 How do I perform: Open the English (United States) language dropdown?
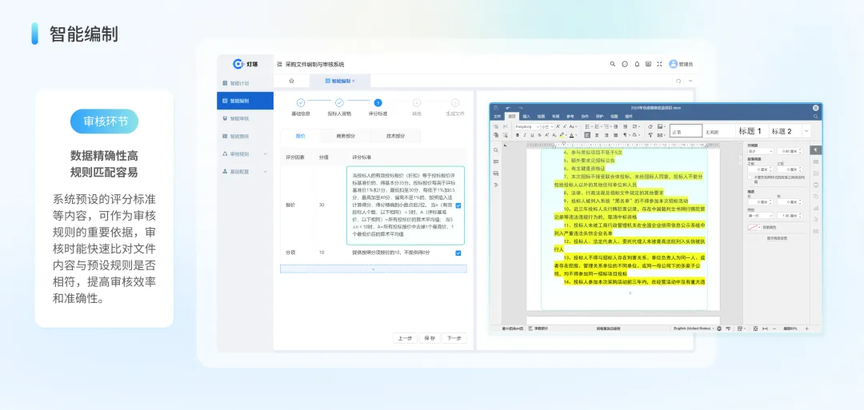(693, 328)
